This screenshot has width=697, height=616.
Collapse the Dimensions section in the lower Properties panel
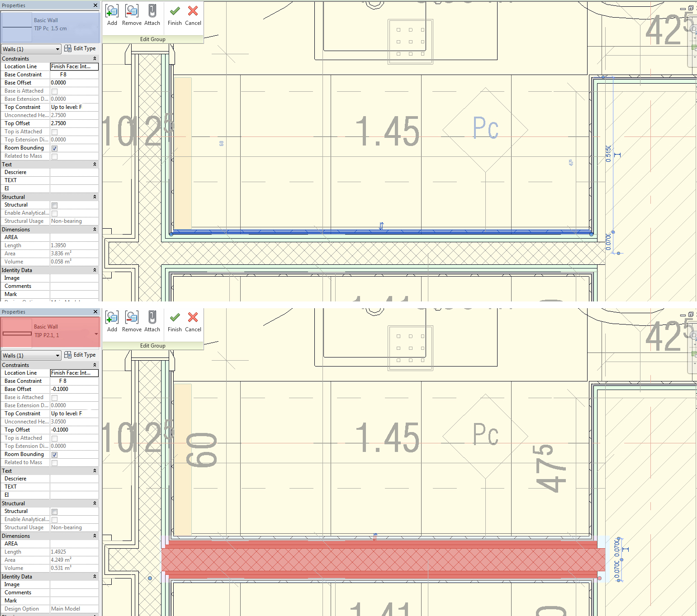(x=95, y=536)
